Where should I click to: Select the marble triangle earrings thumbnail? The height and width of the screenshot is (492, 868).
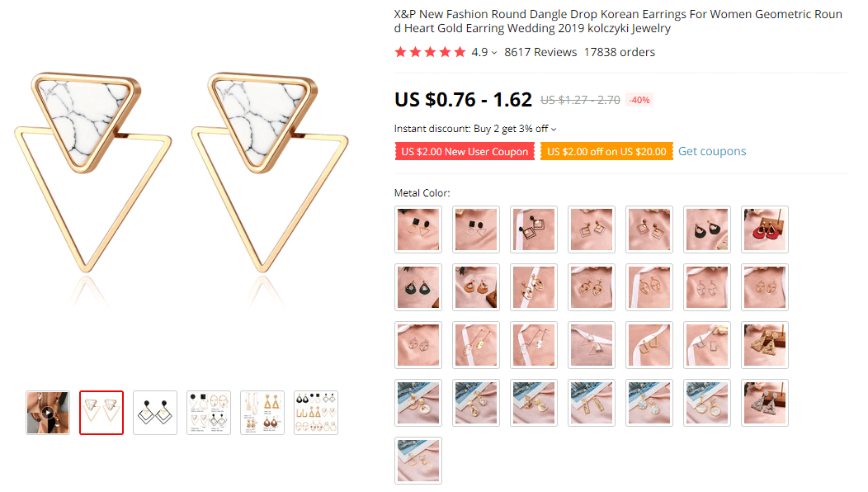coord(101,413)
